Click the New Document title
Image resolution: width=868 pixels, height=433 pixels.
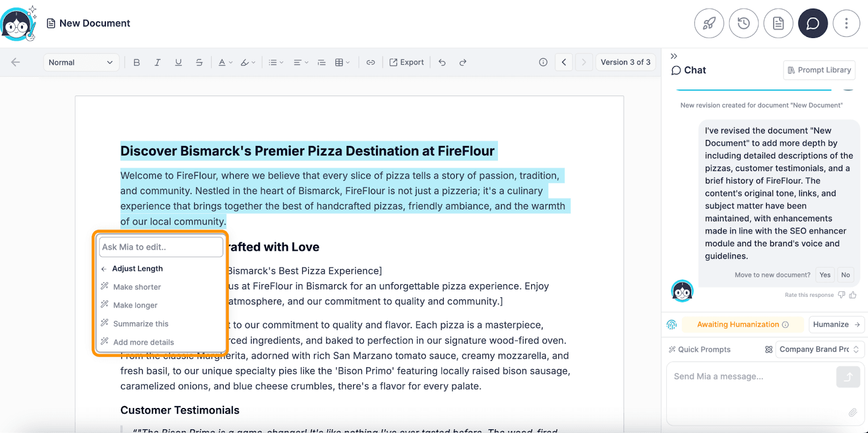pyautogui.click(x=95, y=23)
